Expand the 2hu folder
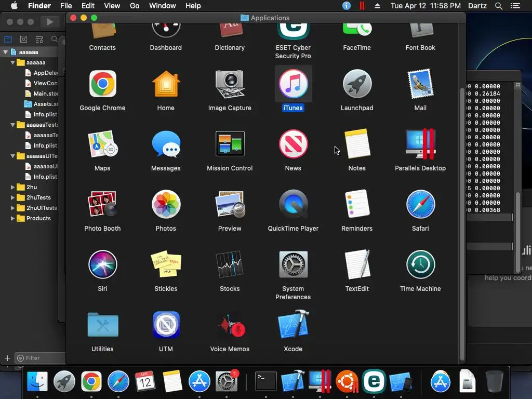Screen dimensions: 532x399 tap(12, 187)
